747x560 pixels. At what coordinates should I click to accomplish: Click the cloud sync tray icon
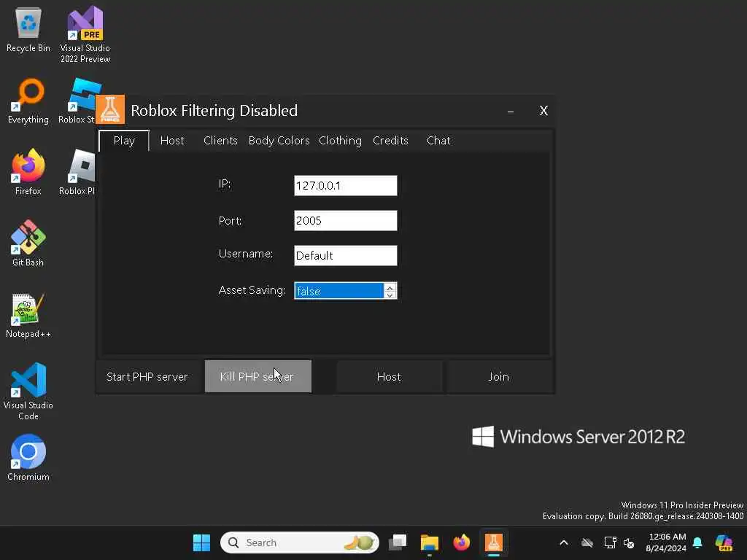tap(587, 542)
